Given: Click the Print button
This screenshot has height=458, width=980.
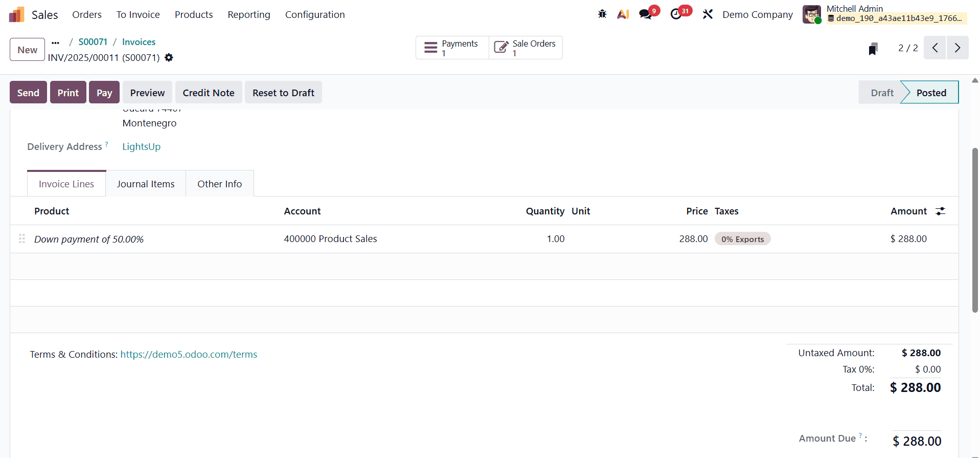Looking at the screenshot, I should [68, 93].
